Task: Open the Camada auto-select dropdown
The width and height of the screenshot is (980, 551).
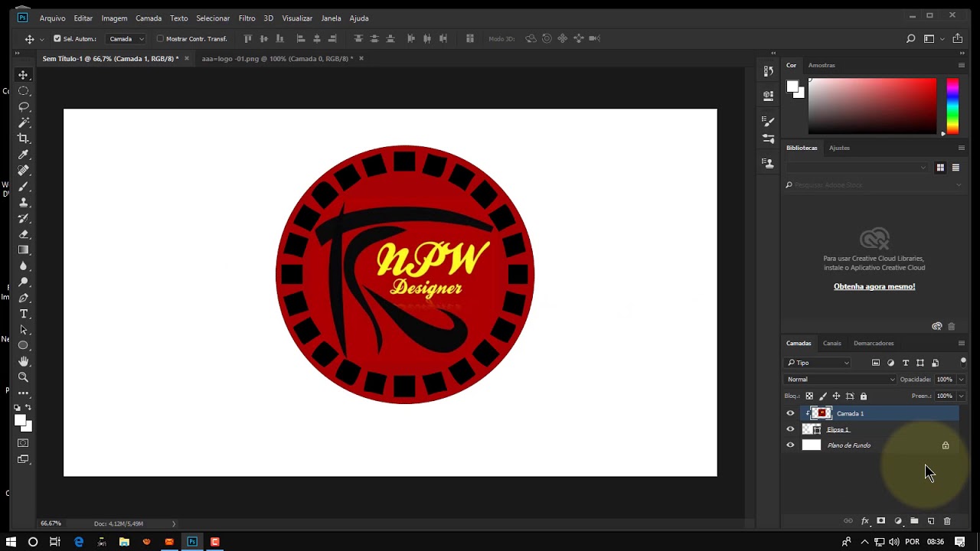Action: (x=126, y=38)
